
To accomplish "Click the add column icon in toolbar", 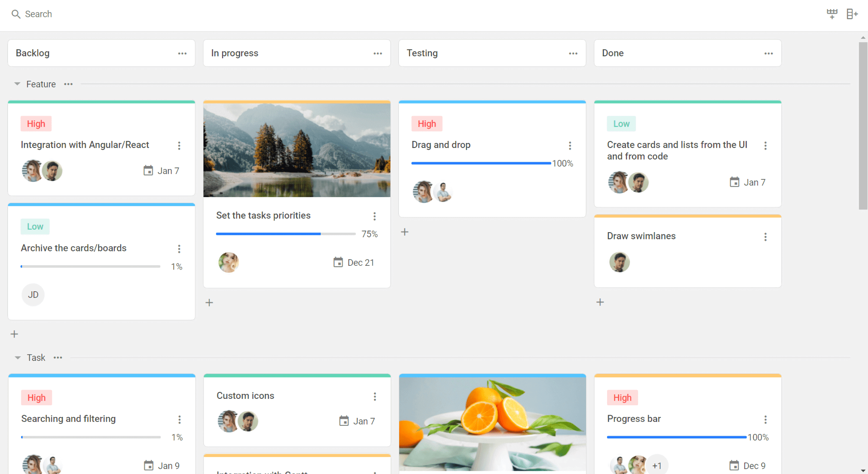I will [852, 14].
